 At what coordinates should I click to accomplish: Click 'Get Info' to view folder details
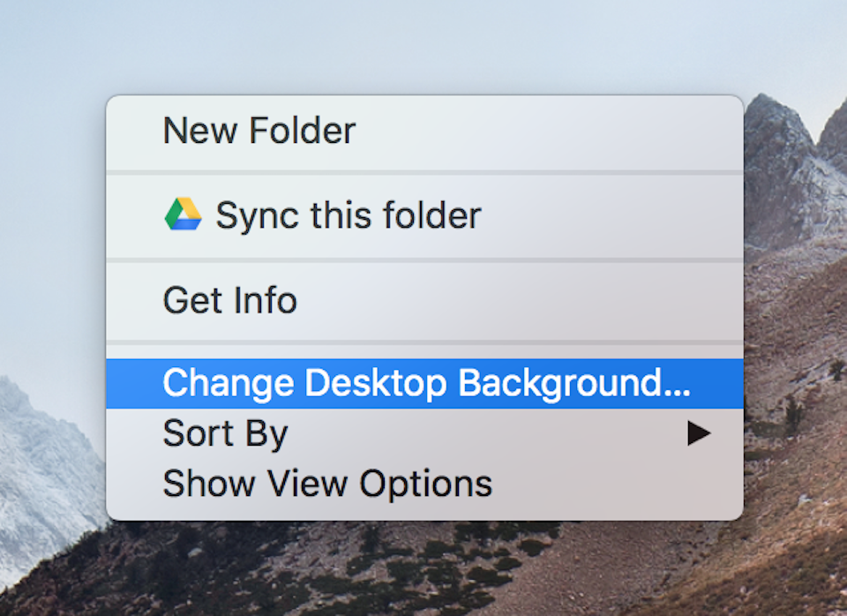pyautogui.click(x=229, y=300)
